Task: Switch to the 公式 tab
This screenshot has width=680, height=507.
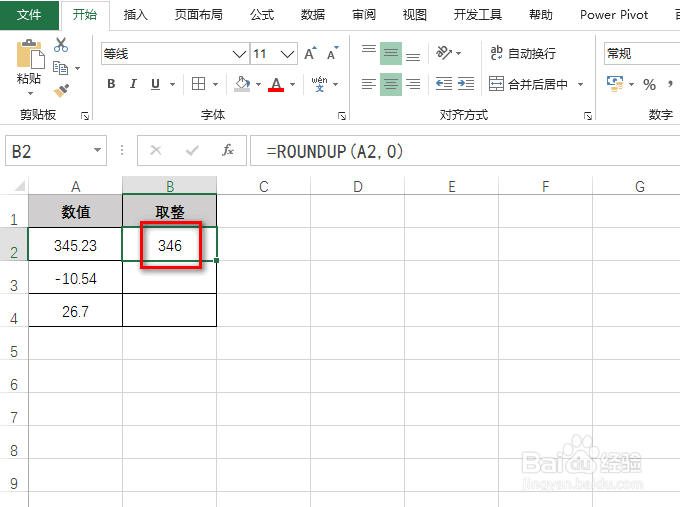Action: point(262,15)
